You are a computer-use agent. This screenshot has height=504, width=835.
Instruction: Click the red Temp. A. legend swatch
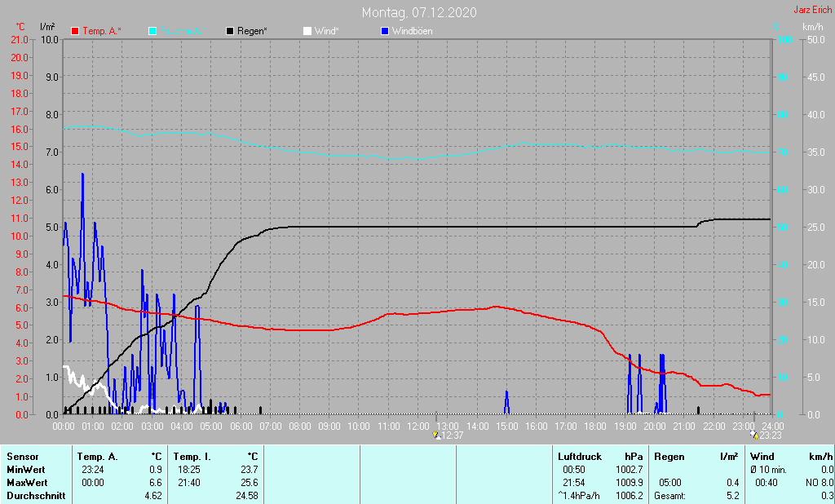pos(75,32)
